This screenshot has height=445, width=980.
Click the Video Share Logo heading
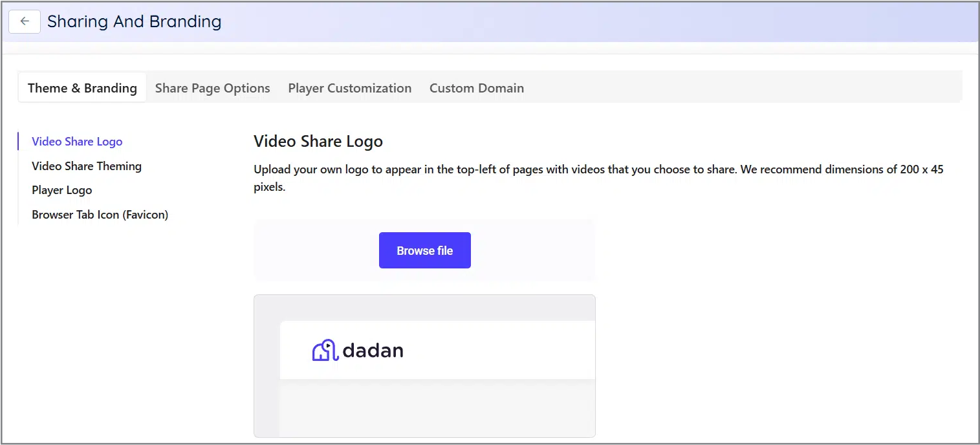pyautogui.click(x=318, y=141)
